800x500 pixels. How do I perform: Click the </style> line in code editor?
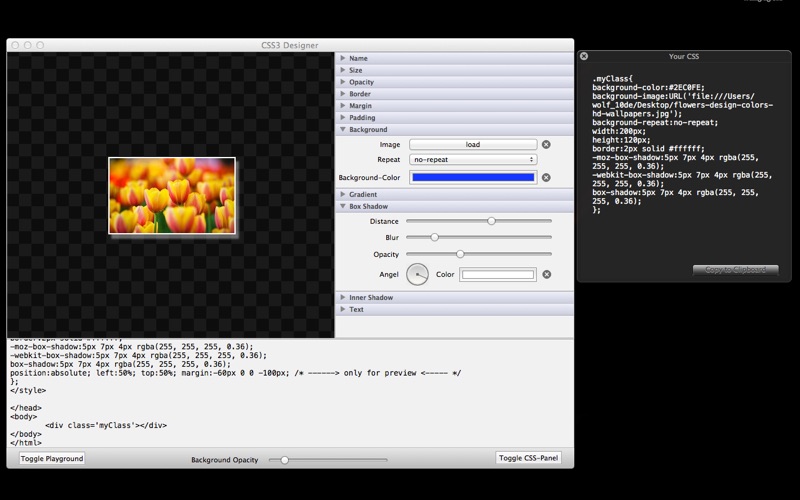point(28,390)
